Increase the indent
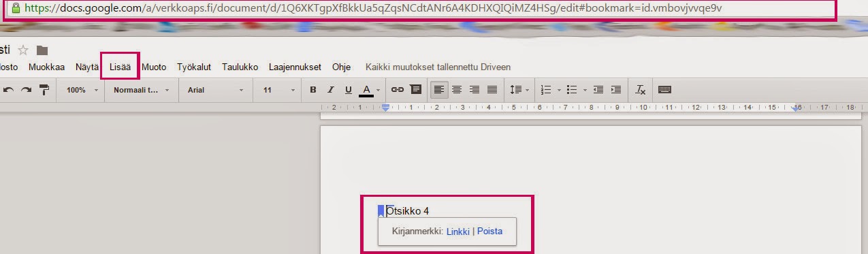Image resolution: width=868 pixels, height=254 pixels. point(616,90)
